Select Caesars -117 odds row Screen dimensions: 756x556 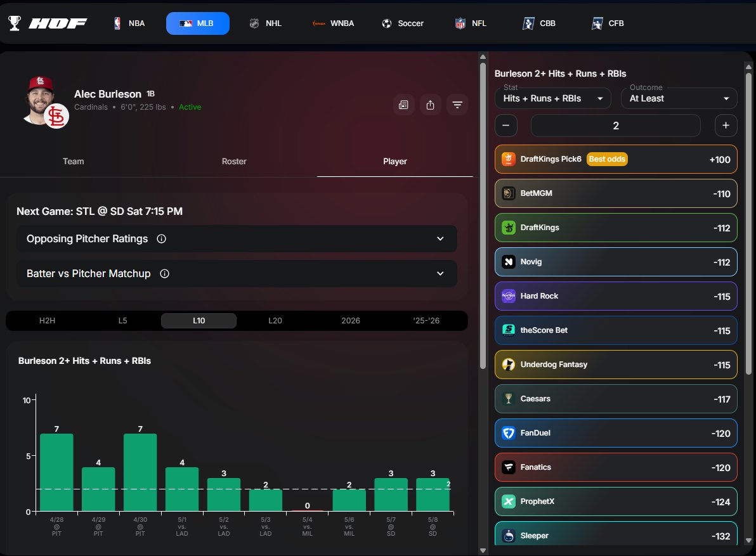616,398
